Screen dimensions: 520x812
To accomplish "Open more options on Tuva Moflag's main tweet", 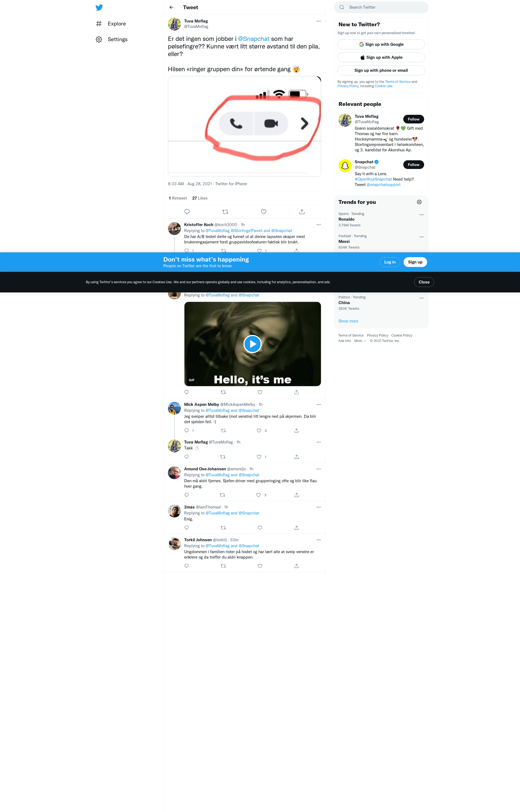I will click(x=318, y=21).
